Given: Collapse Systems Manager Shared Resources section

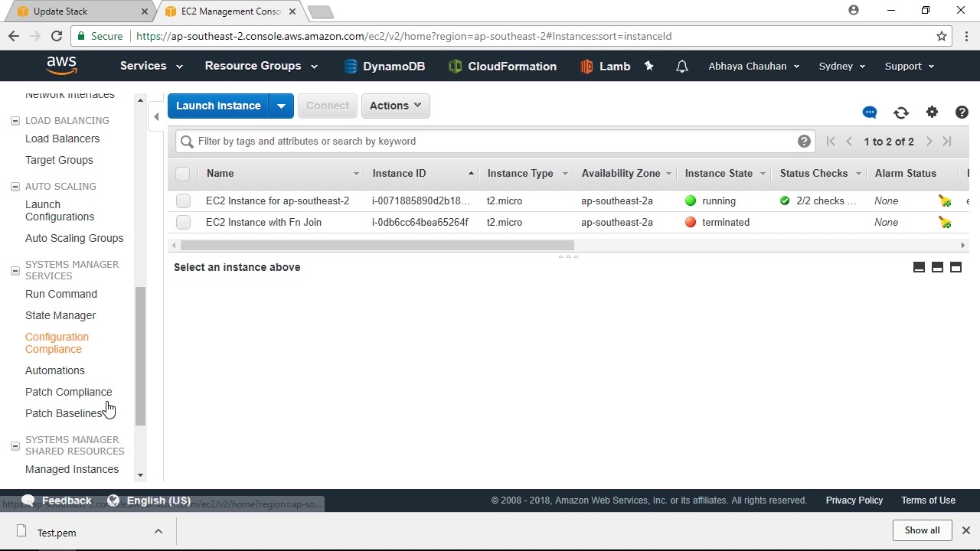Looking at the screenshot, I should (x=15, y=445).
